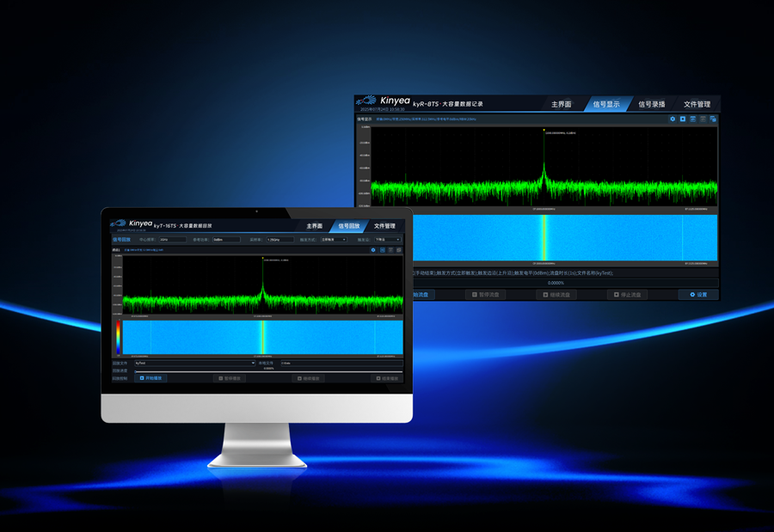774x532 pixels.
Task: Switch to 主界面 tab in kyR-8TS window
Action: (562, 104)
